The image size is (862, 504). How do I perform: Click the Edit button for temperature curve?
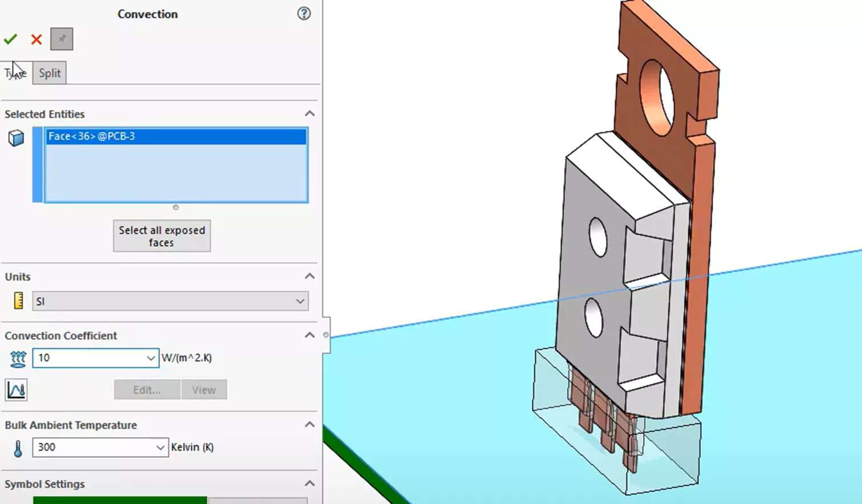pos(147,390)
